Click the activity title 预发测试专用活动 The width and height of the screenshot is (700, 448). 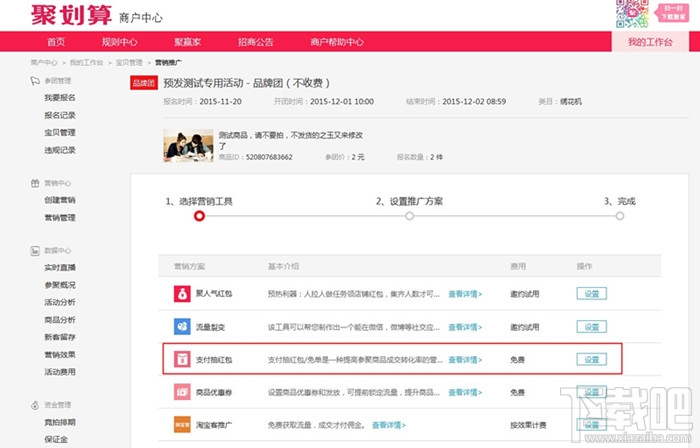click(x=204, y=83)
